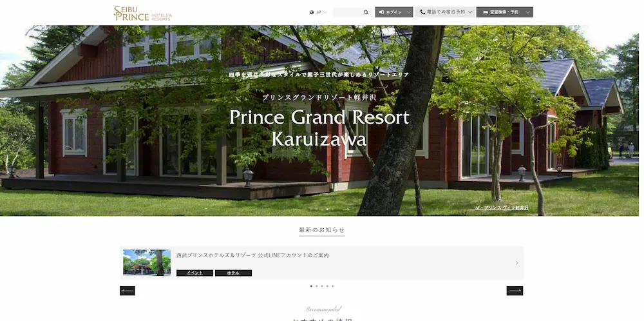Viewport: 644px width, 321px height.
Task: Select the last news carousel dot
Action: [333, 286]
